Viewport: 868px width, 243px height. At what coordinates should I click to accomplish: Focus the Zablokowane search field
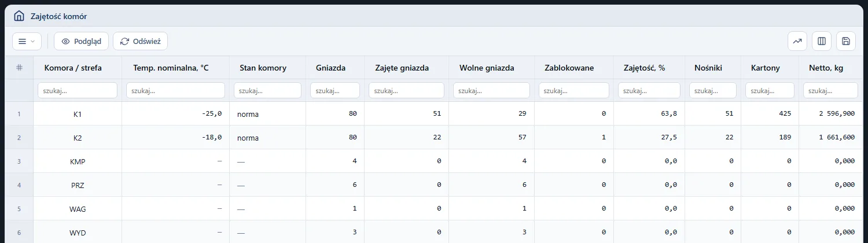[574, 90]
